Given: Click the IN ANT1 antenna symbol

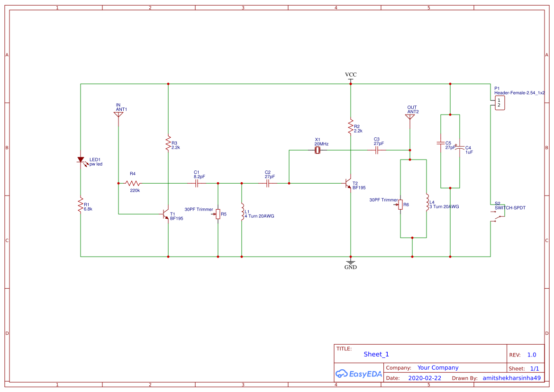Looking at the screenshot, I should pyautogui.click(x=118, y=114).
